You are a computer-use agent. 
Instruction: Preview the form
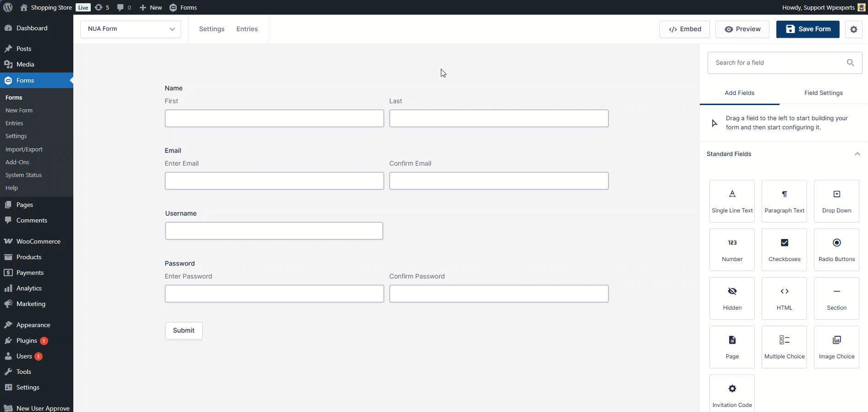(742, 29)
